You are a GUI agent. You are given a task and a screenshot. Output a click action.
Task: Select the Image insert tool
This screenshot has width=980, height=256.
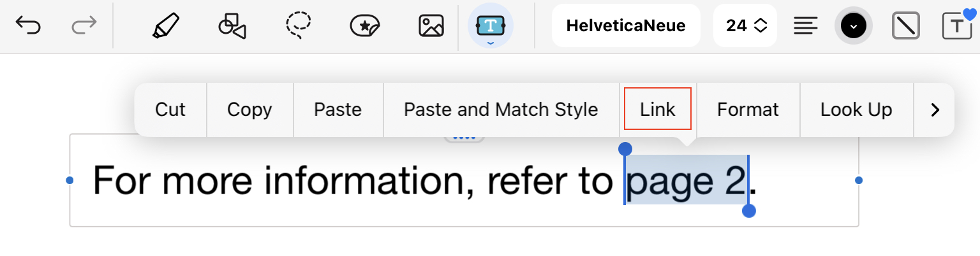431,25
